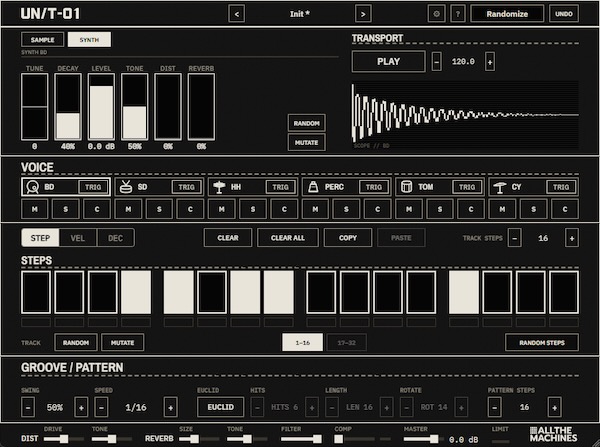This screenshot has height=447, width=600.
Task: Toggle the first step in sequencer
Action: [36, 292]
